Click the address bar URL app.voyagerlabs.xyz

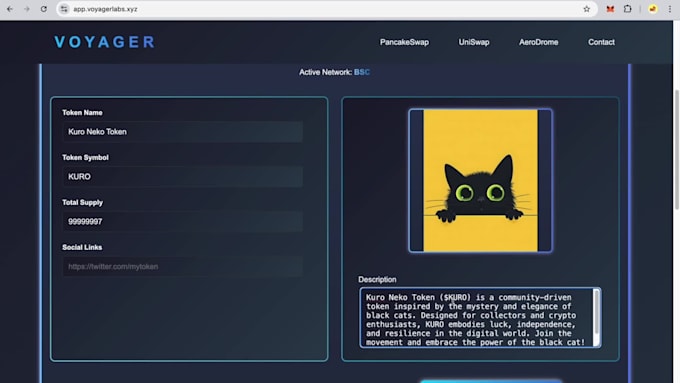tap(105, 9)
